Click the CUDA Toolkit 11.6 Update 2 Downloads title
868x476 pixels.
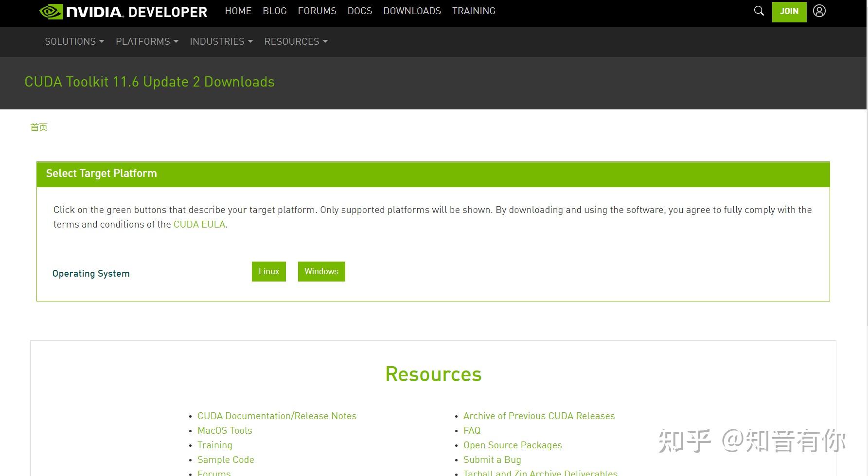(150, 82)
